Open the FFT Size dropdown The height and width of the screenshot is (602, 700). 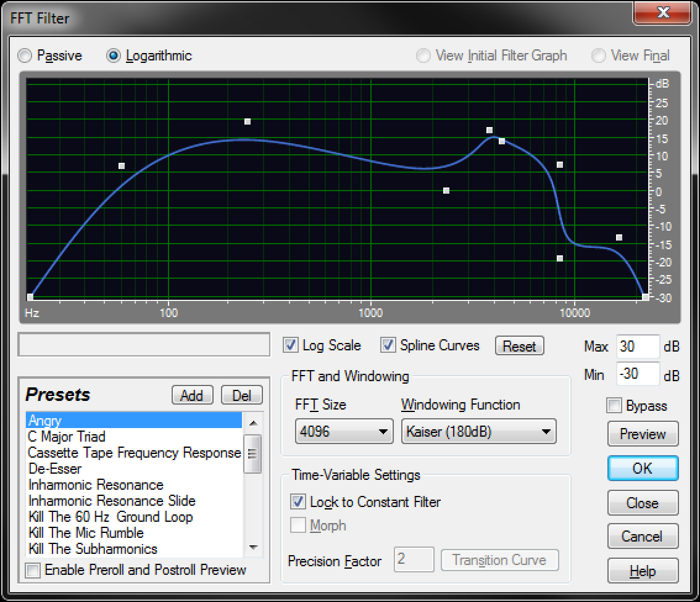click(x=344, y=431)
